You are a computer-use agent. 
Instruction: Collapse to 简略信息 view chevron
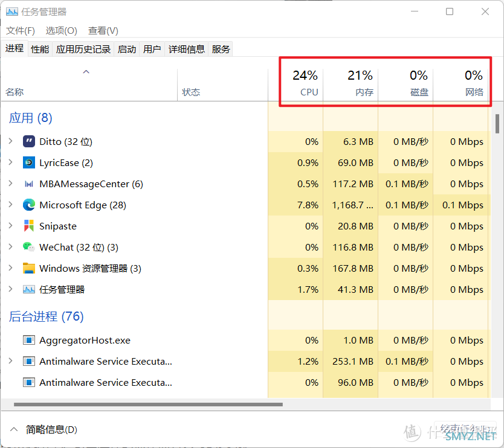[14, 429]
